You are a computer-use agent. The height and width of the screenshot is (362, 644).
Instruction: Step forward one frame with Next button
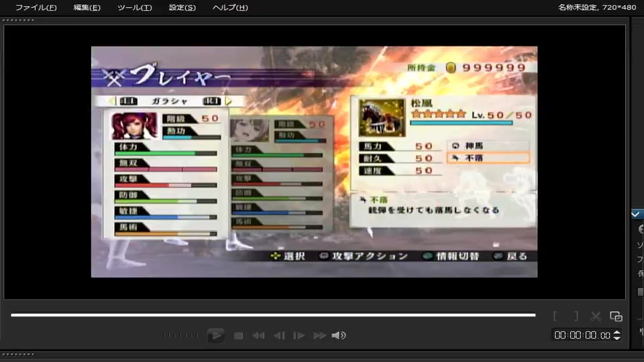(x=299, y=336)
